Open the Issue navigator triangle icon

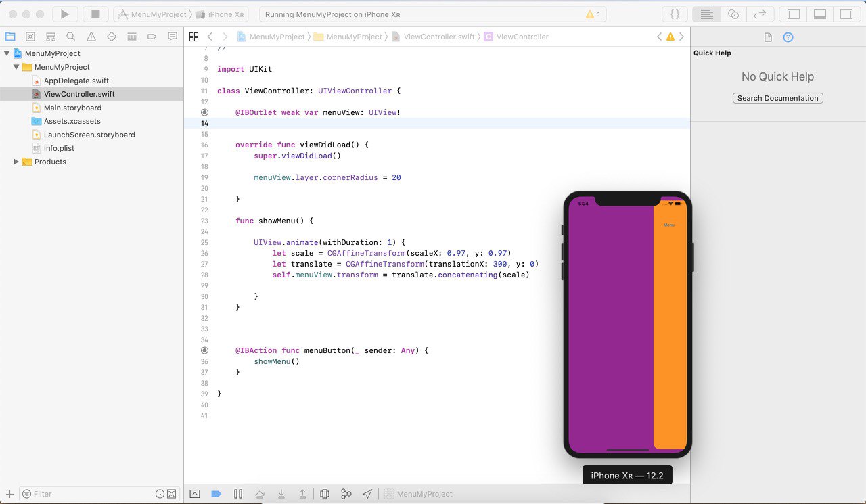tap(91, 37)
